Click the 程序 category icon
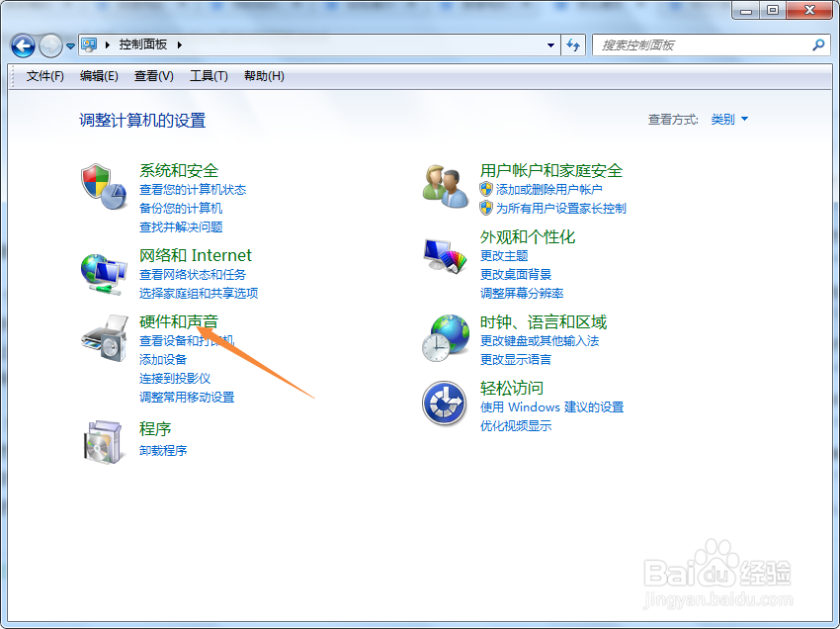840x629 pixels. 104,438
